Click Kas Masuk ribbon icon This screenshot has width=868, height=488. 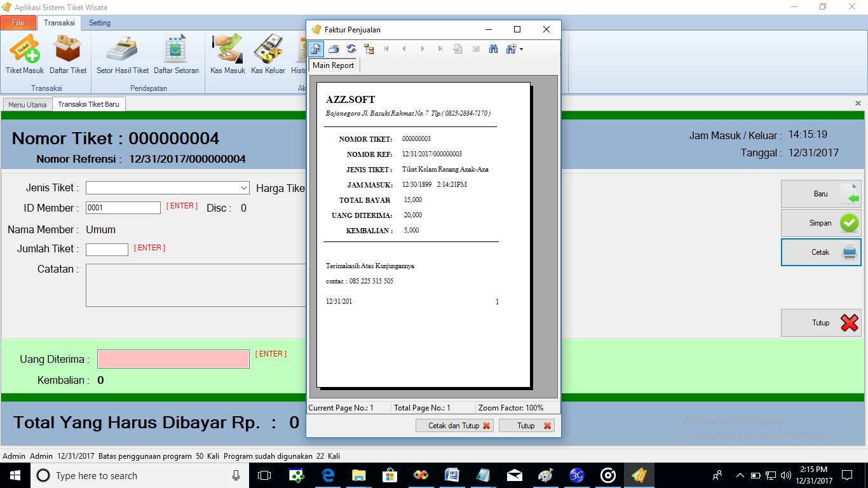click(227, 55)
